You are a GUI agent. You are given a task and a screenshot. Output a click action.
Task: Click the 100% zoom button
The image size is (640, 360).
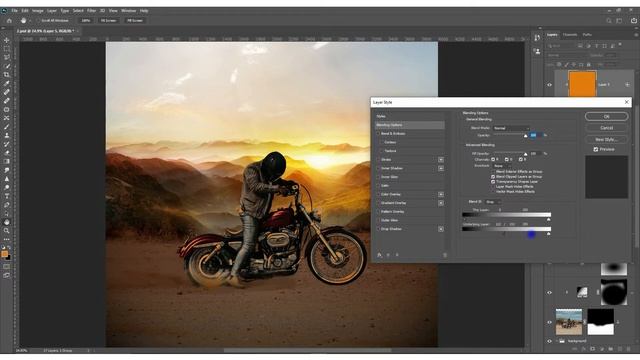[85, 20]
